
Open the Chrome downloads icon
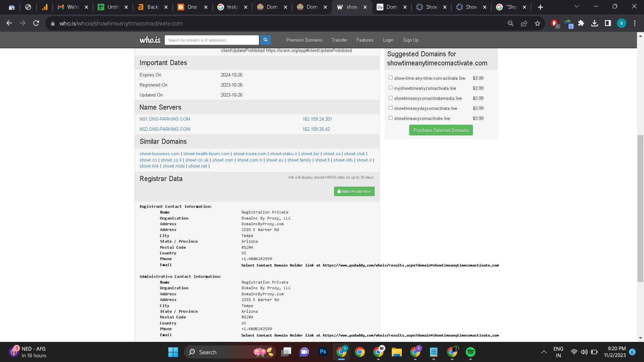pos(594,23)
